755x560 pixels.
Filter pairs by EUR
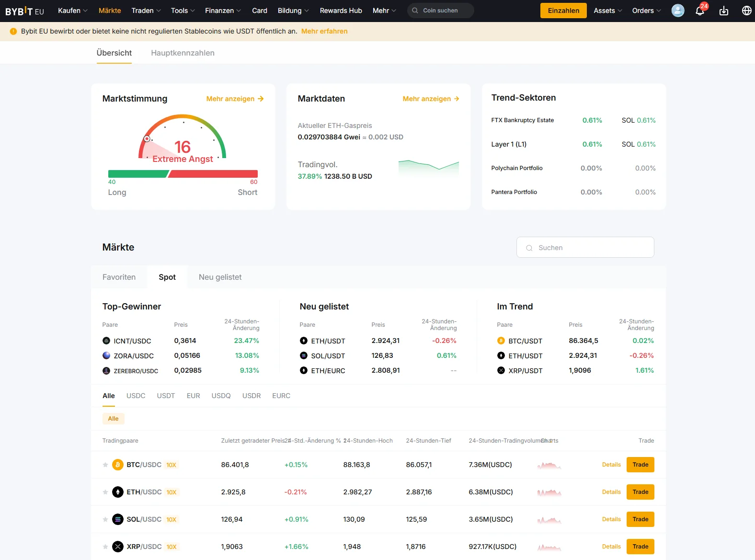click(194, 396)
